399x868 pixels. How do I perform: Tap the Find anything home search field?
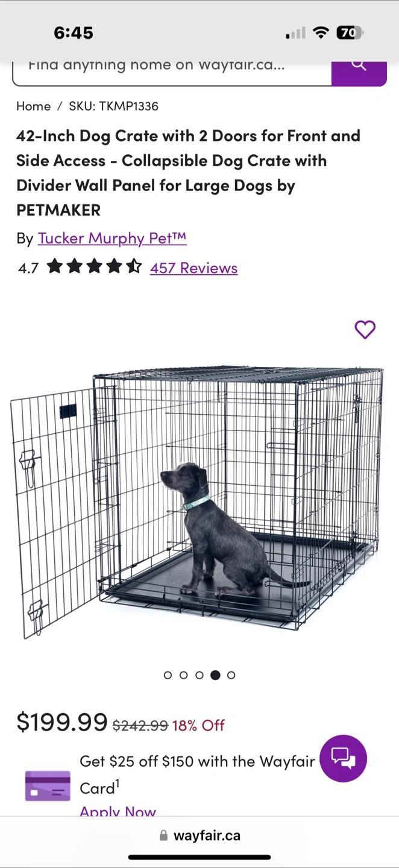(172, 70)
